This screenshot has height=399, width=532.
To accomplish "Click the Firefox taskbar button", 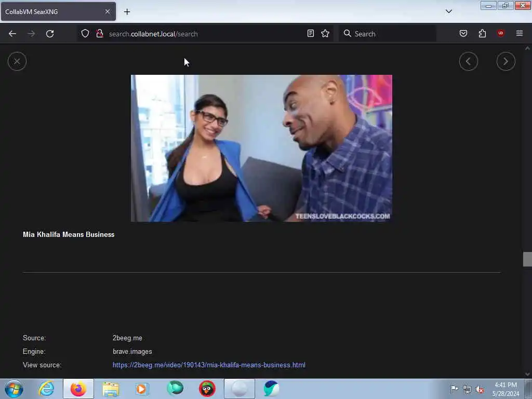I will pos(78,389).
